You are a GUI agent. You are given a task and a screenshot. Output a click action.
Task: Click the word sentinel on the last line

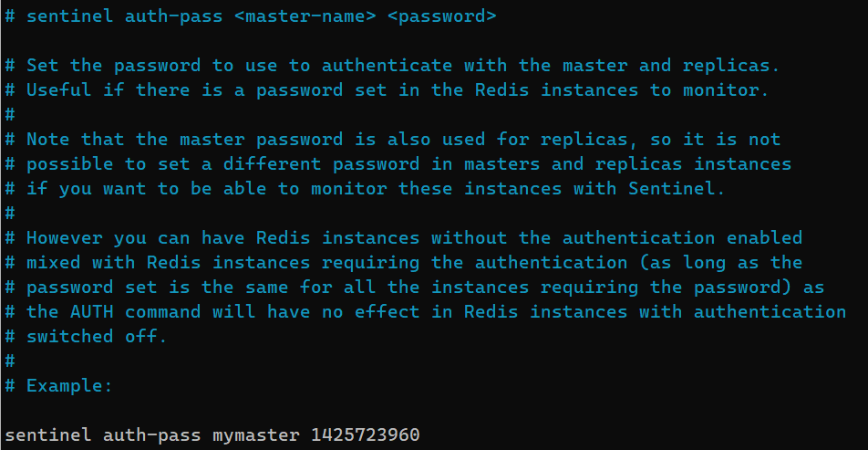pos(48,435)
